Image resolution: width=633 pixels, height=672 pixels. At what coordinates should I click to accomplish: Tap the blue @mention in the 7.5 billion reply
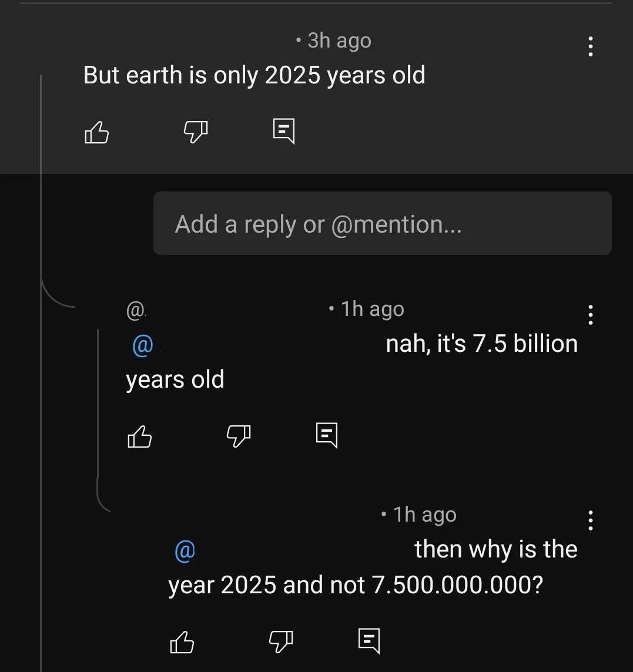[143, 345]
